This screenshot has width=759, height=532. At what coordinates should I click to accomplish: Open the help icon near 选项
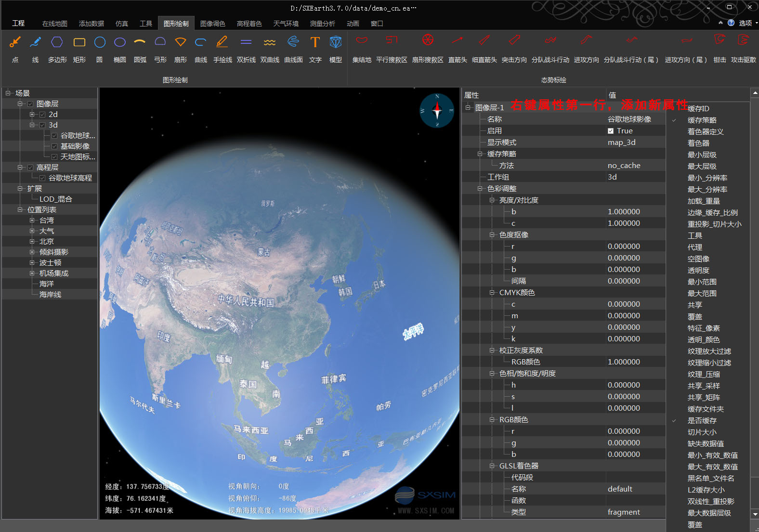pyautogui.click(x=731, y=23)
